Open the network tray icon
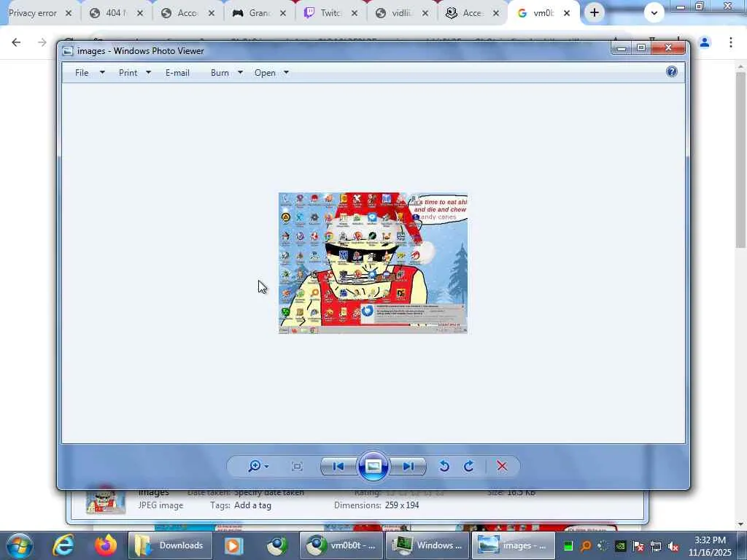Viewport: 747px width, 560px height. click(656, 546)
